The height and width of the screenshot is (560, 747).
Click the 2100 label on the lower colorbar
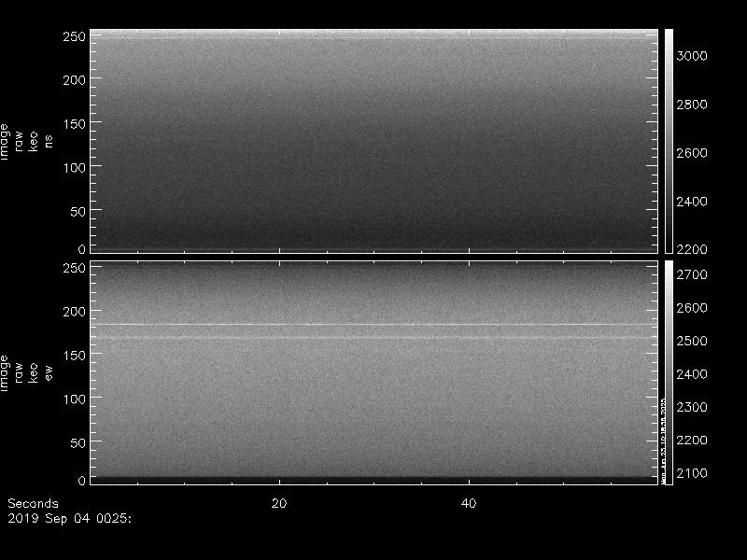pos(692,473)
